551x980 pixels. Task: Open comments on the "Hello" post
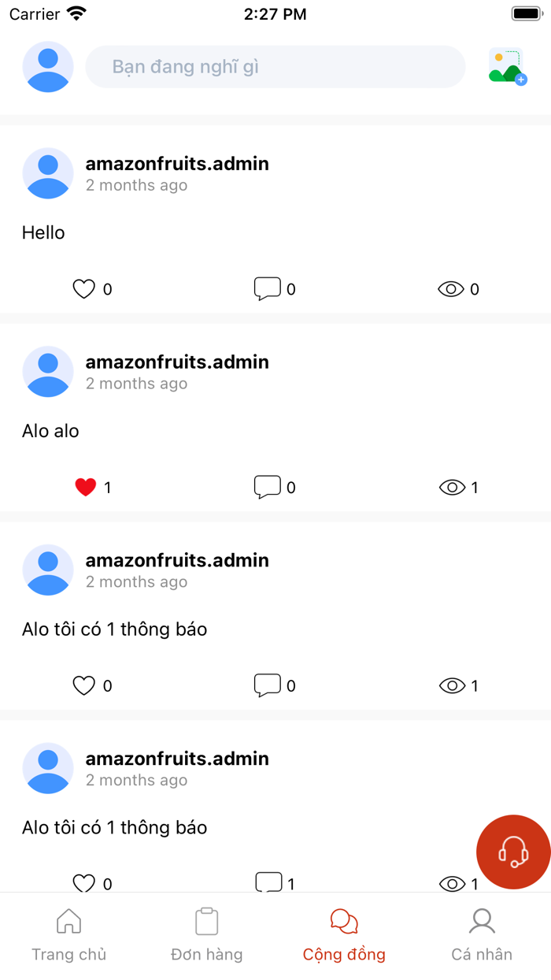[268, 289]
